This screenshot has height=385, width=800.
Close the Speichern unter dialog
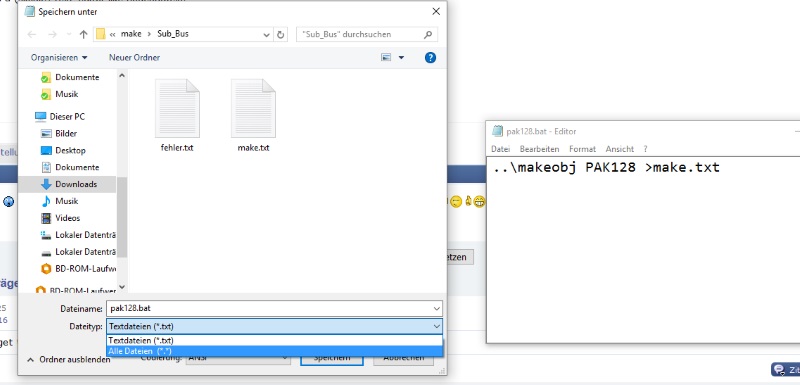[x=436, y=11]
